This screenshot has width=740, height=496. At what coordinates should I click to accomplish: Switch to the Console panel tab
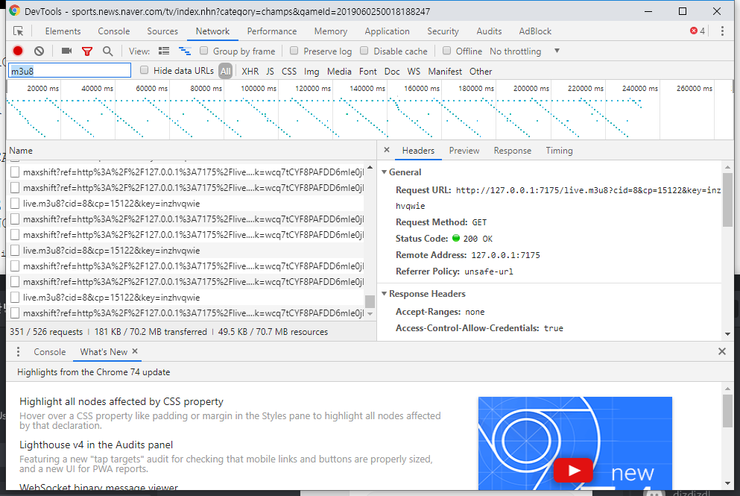pyautogui.click(x=114, y=31)
